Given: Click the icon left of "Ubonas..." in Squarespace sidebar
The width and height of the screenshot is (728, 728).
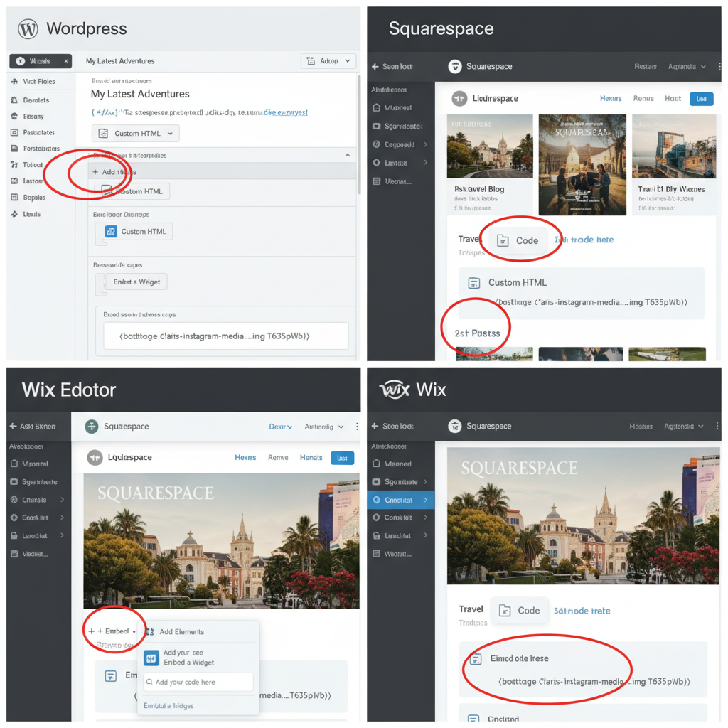Looking at the screenshot, I should pyautogui.click(x=377, y=181).
